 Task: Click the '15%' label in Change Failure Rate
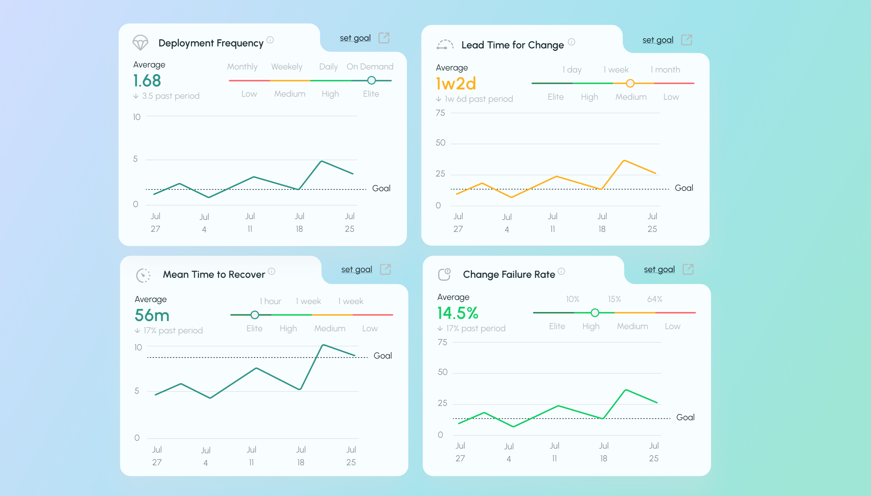(x=614, y=299)
